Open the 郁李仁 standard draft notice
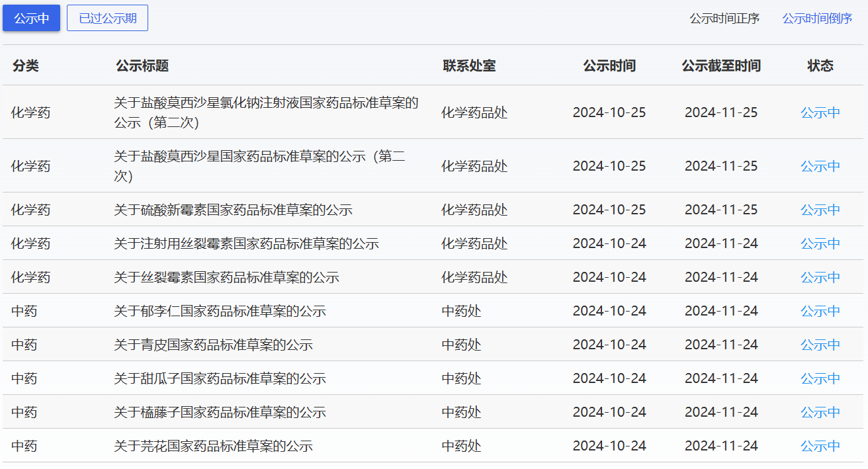Viewport: 868px width, 469px height. 220,311
